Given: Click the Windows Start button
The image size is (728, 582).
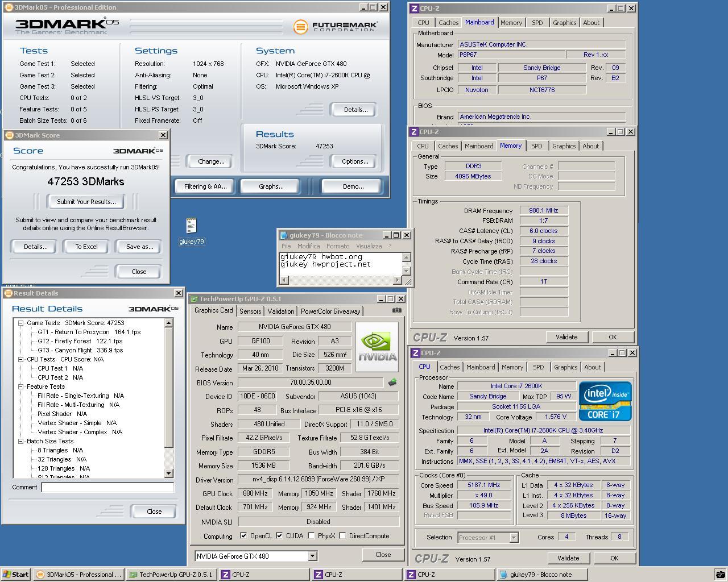Looking at the screenshot, I should coord(15,575).
